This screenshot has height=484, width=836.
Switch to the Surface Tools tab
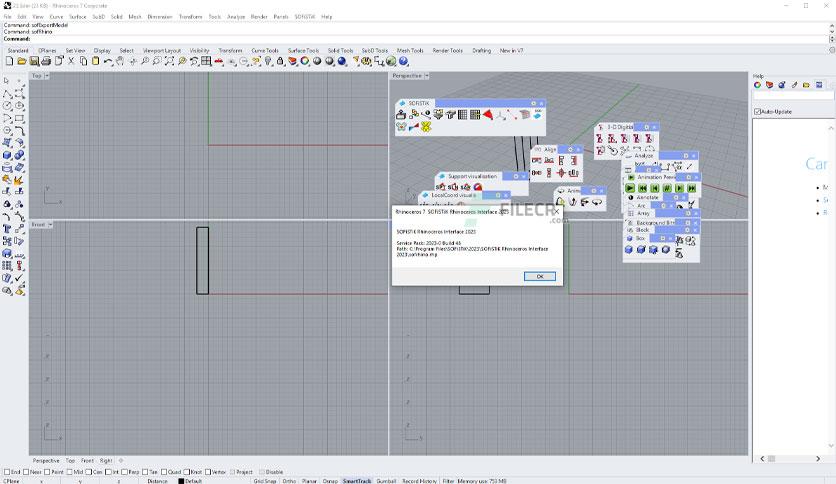tap(303, 51)
